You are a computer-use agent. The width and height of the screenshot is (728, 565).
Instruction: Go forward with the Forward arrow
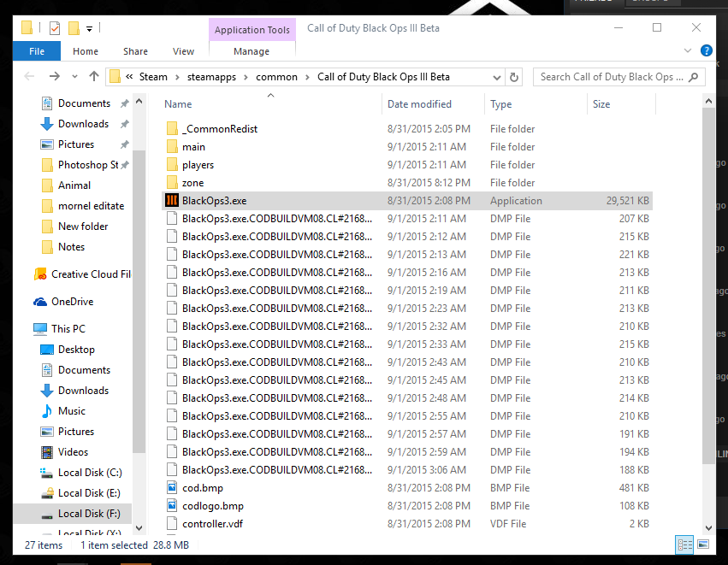[54, 76]
